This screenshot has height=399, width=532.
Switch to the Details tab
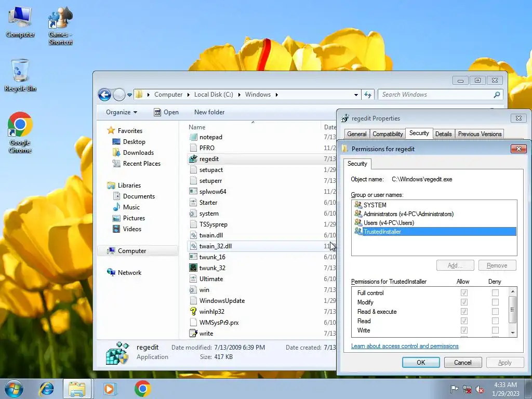coord(444,134)
